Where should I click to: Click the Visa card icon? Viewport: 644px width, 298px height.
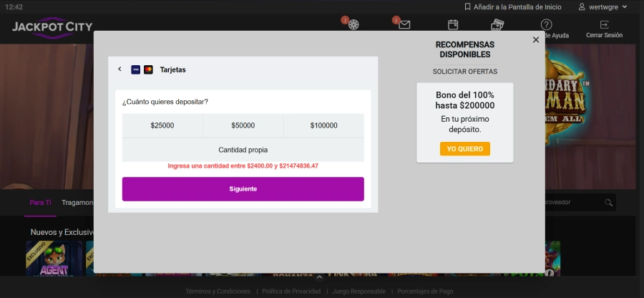(x=135, y=70)
